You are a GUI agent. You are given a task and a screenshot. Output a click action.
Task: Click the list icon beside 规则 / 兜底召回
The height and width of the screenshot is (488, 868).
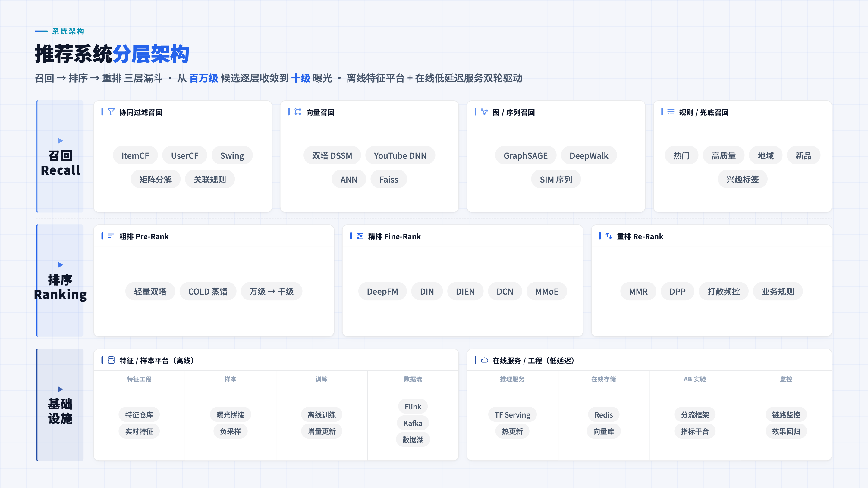point(671,112)
